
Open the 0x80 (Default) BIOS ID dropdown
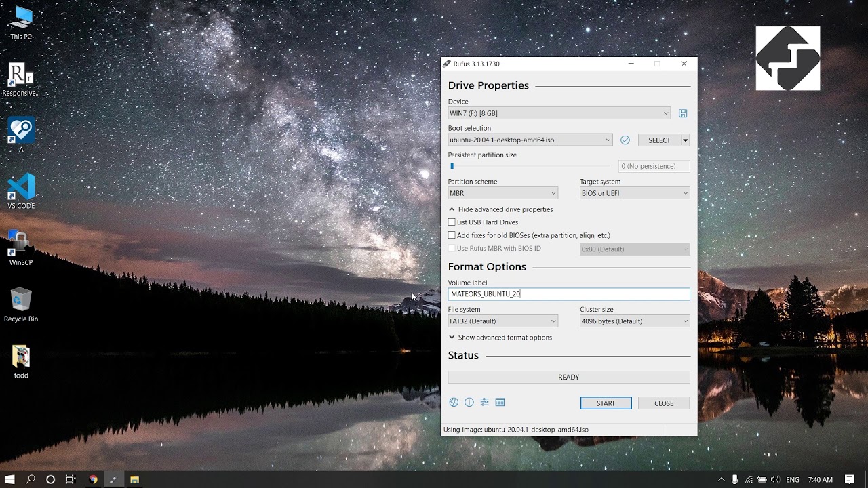coord(635,249)
